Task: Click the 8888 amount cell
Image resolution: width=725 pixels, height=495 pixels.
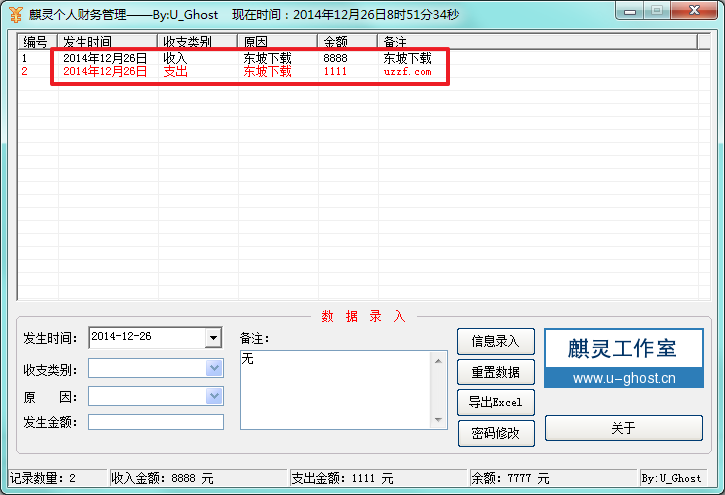Action: (x=335, y=58)
